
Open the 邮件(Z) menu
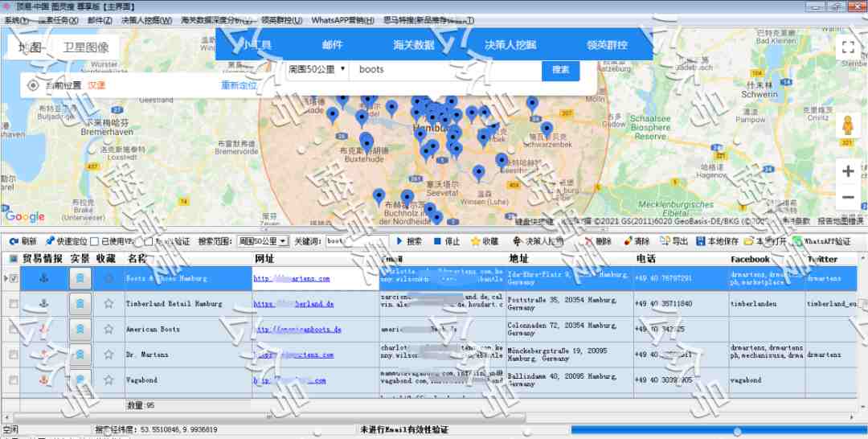[100, 20]
